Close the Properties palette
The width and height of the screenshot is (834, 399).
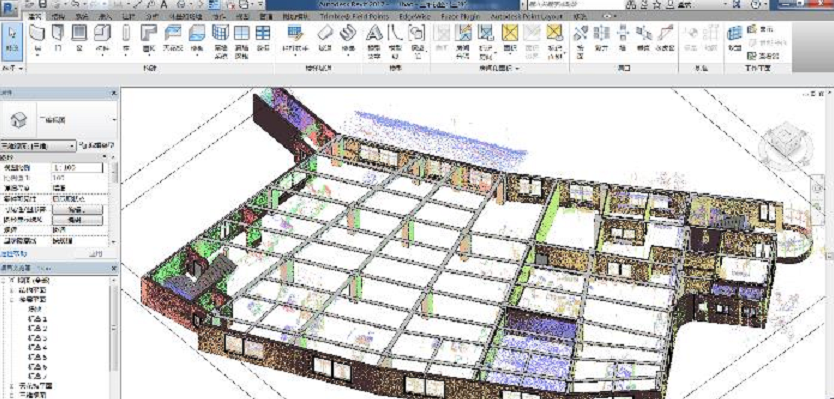[114, 93]
